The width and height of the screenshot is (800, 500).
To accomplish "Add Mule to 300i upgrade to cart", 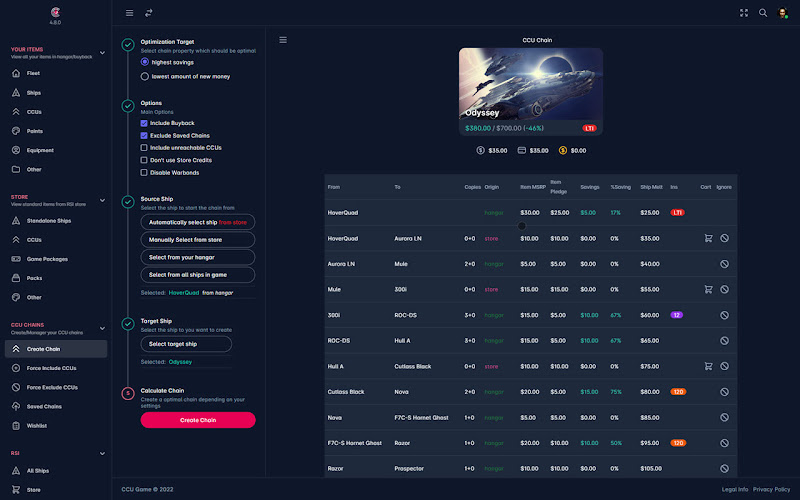I will (708, 289).
